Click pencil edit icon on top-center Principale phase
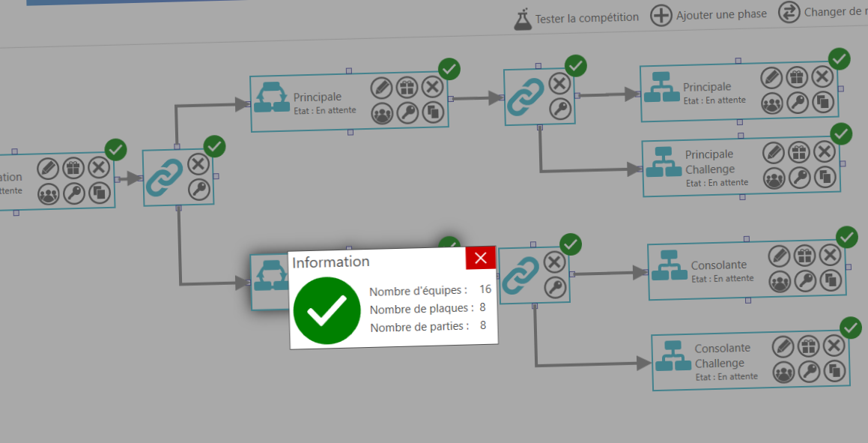This screenshot has width=868, height=443. click(x=381, y=88)
